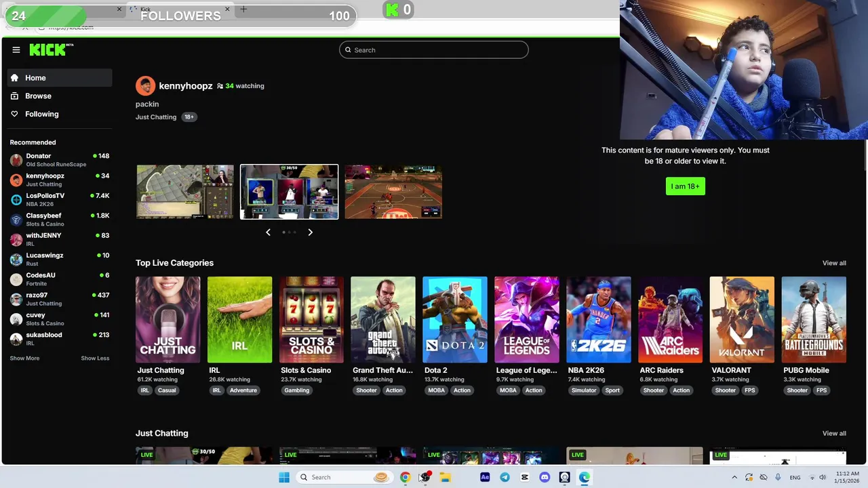Select Lucaswingz avatar in recommended list
This screenshot has height=488, width=868.
click(x=16, y=260)
